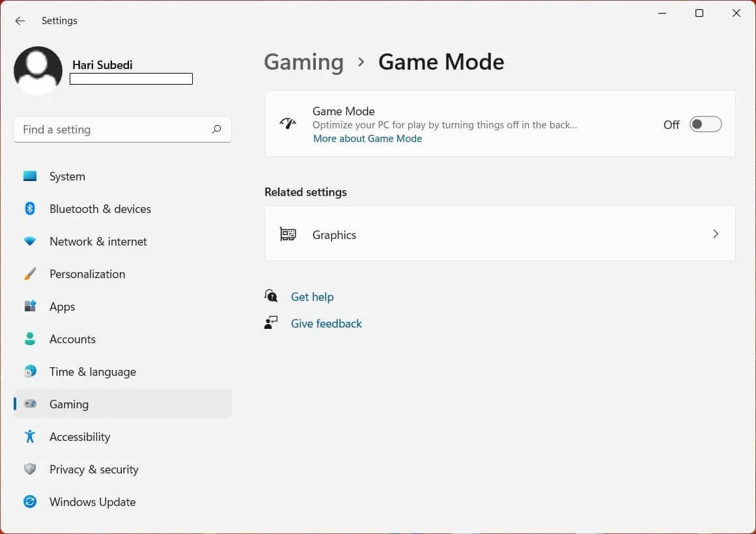Viewport: 756px width, 534px height.
Task: Click the Give feedback link
Action: pyautogui.click(x=326, y=323)
